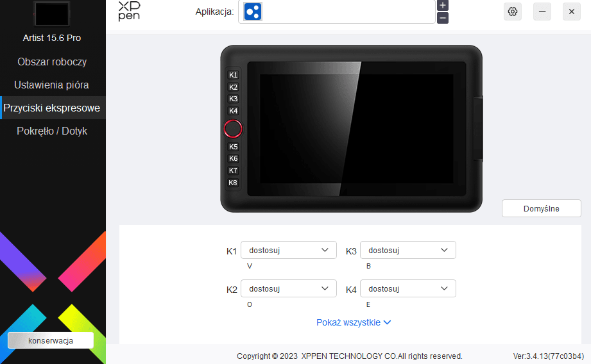591x364 pixels.
Task: Click the K1 key on the tablet image
Action: click(x=233, y=75)
